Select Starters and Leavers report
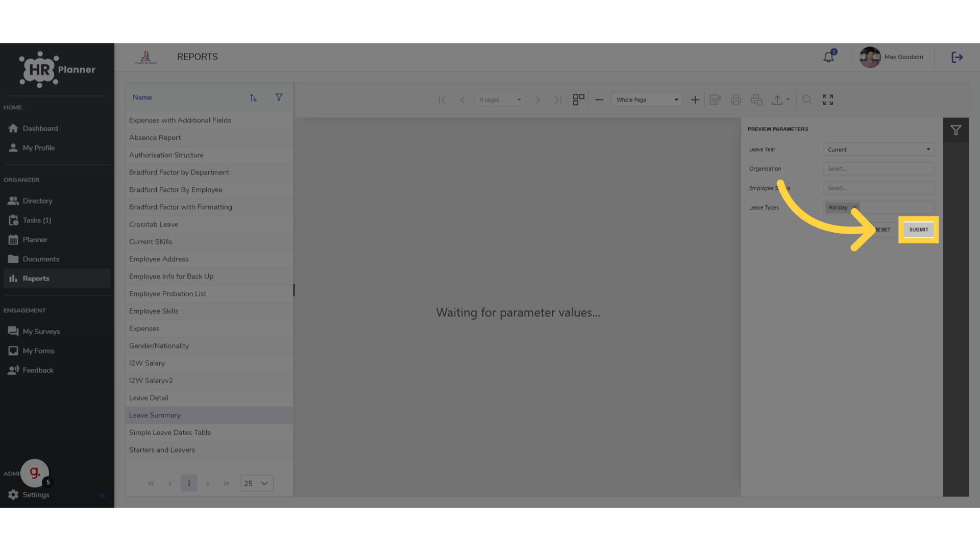The image size is (980, 551). [209, 450]
